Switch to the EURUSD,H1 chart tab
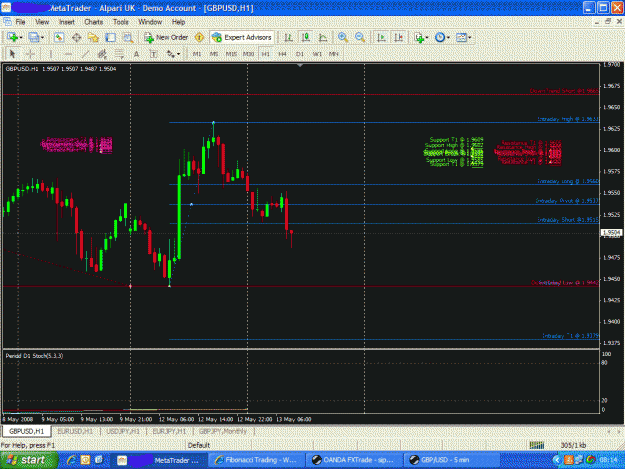The image size is (625, 469). click(75, 432)
